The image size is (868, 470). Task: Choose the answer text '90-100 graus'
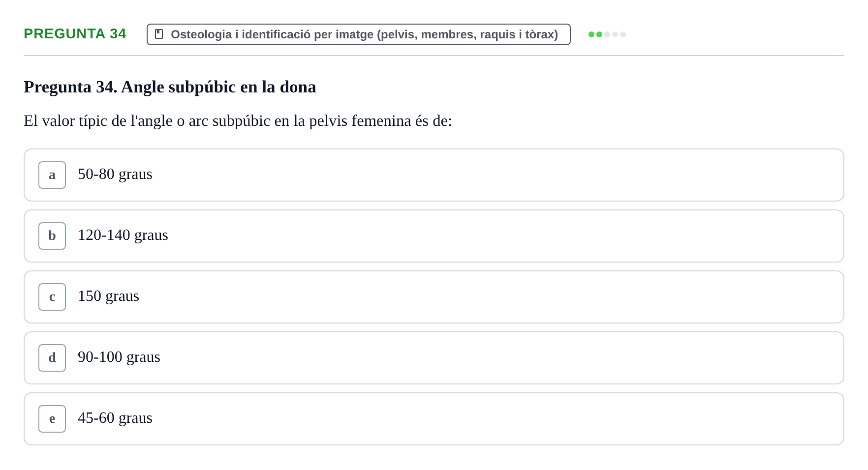click(x=119, y=357)
